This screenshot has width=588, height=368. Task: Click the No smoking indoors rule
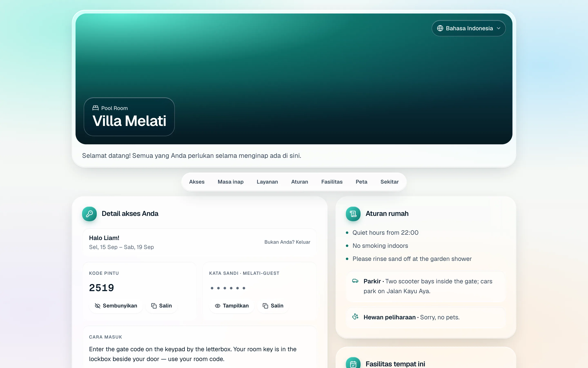pyautogui.click(x=380, y=246)
